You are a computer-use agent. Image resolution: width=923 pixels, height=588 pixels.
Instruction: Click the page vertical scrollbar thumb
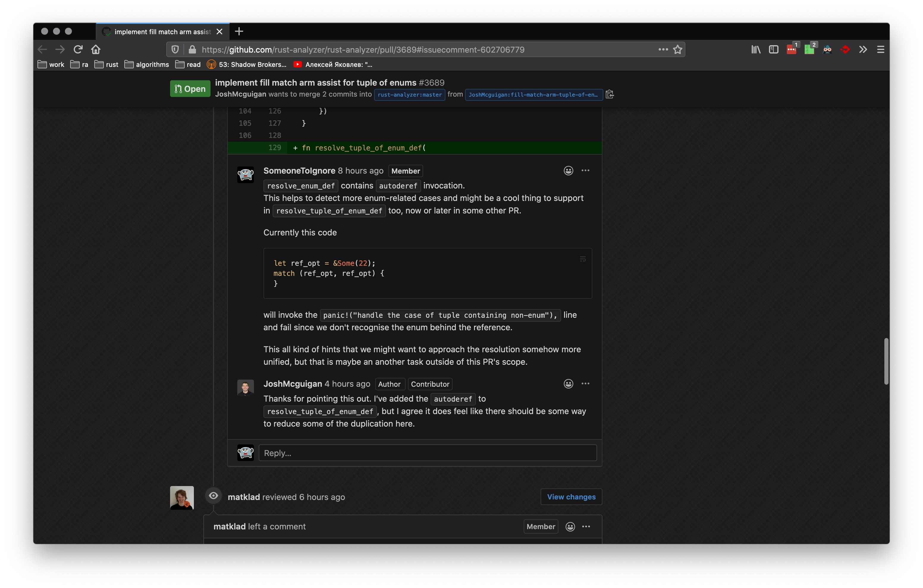pyautogui.click(x=886, y=361)
